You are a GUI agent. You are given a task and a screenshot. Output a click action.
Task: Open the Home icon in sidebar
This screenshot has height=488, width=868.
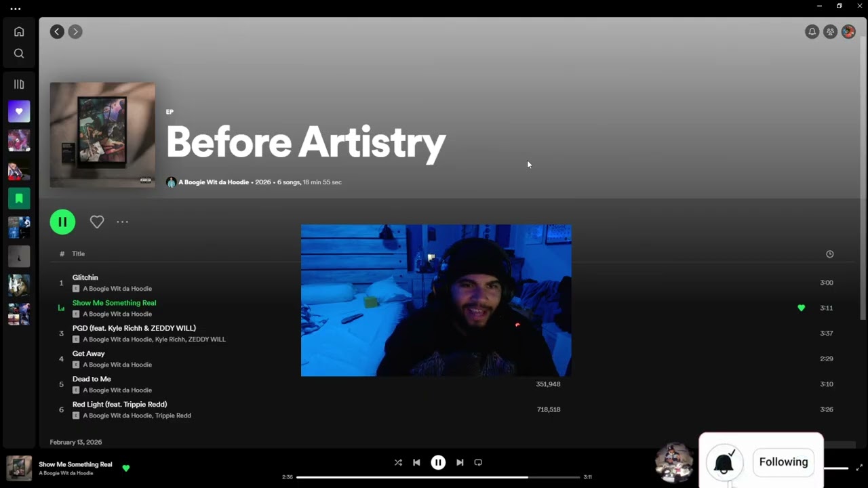(x=19, y=31)
